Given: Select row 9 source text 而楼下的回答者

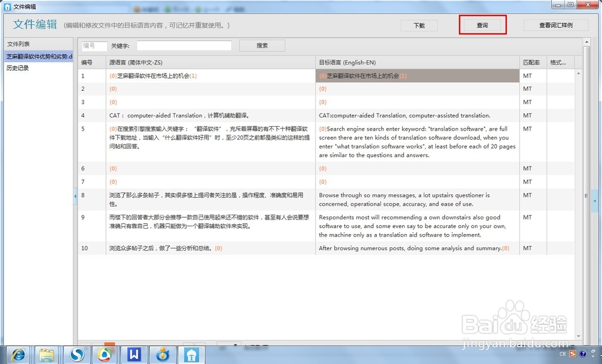Looking at the screenshot, I should point(211,226).
